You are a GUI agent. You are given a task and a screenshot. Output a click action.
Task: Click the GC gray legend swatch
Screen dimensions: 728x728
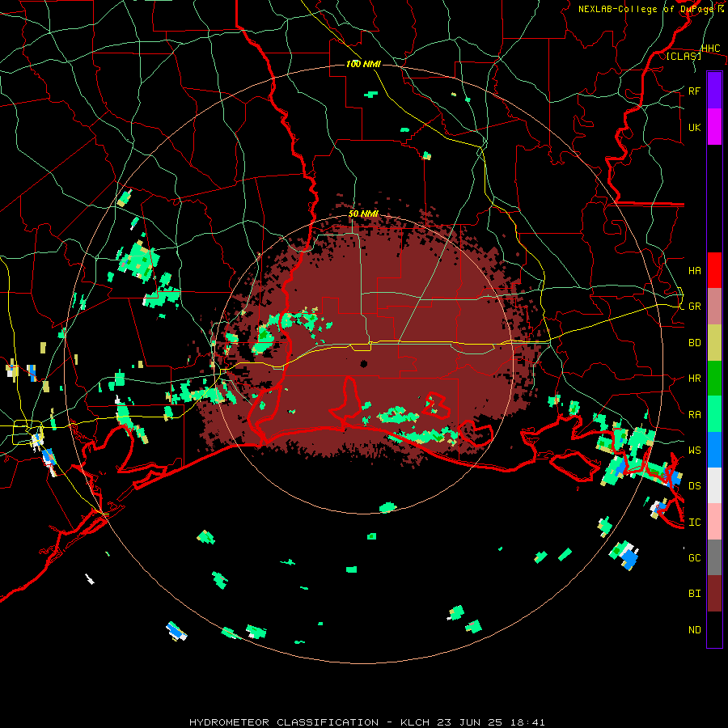tap(714, 557)
